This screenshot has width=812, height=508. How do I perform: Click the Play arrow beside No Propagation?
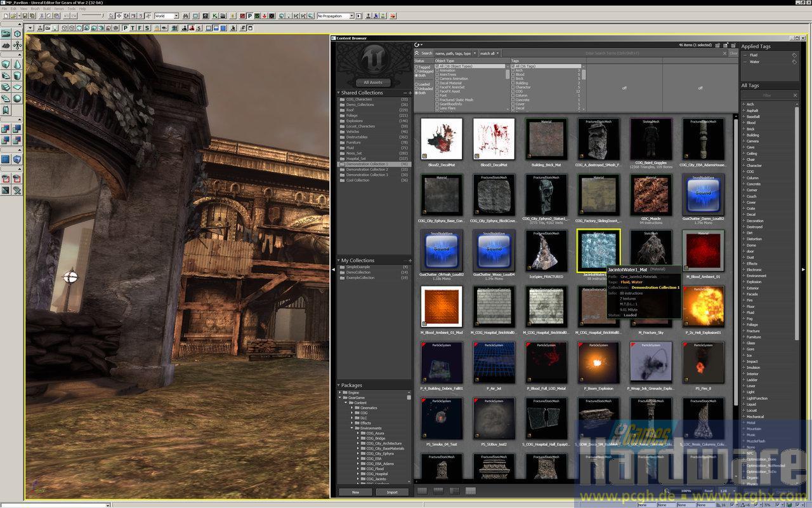point(358,16)
